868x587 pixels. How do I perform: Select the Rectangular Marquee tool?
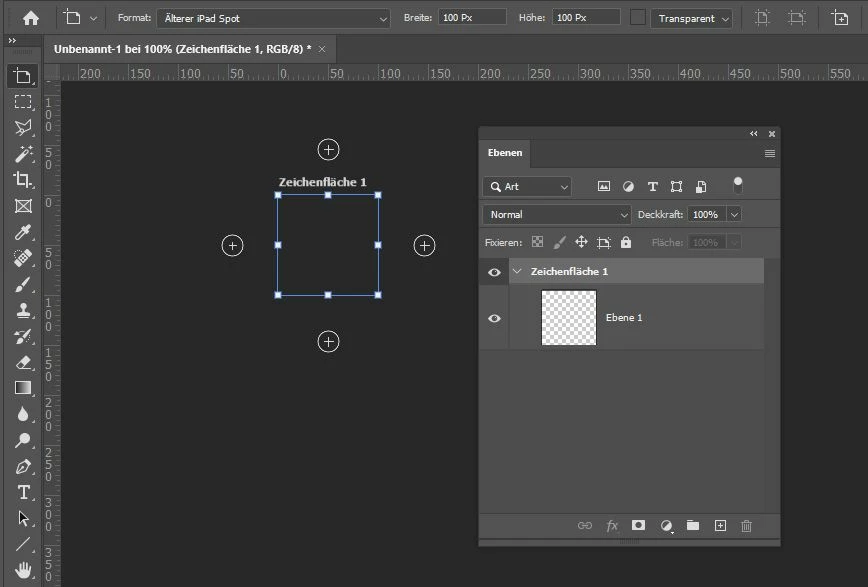tap(23, 101)
